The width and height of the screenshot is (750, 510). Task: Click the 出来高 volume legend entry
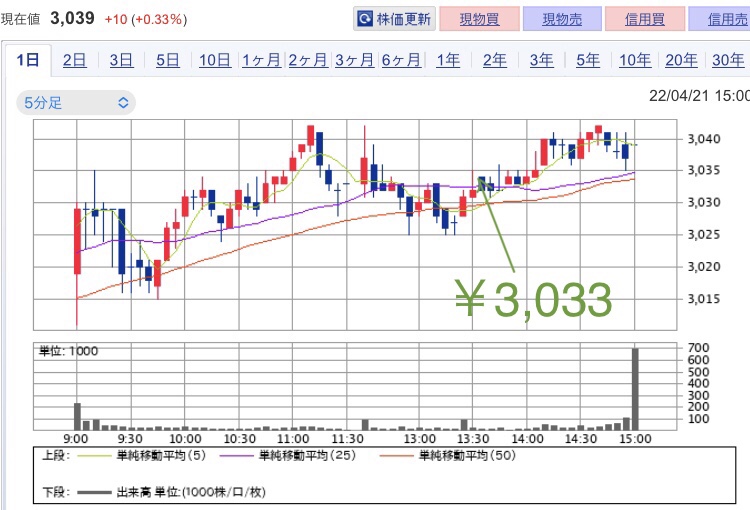(171, 492)
